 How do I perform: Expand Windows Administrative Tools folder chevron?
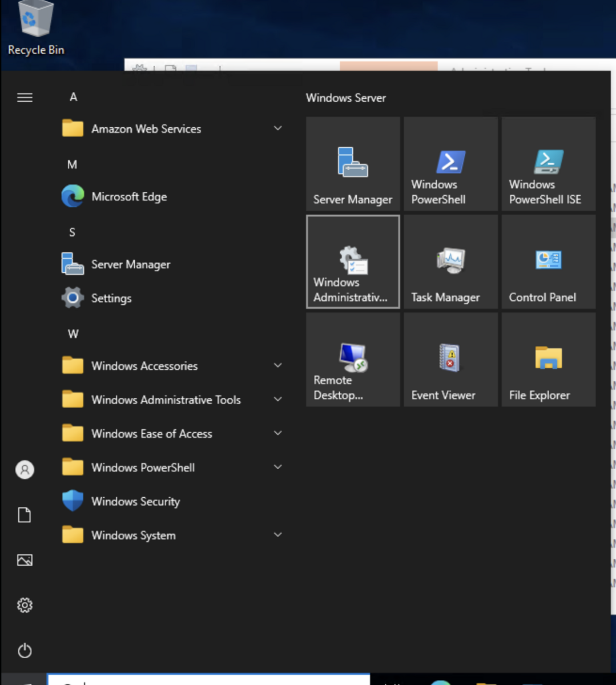[x=278, y=399]
